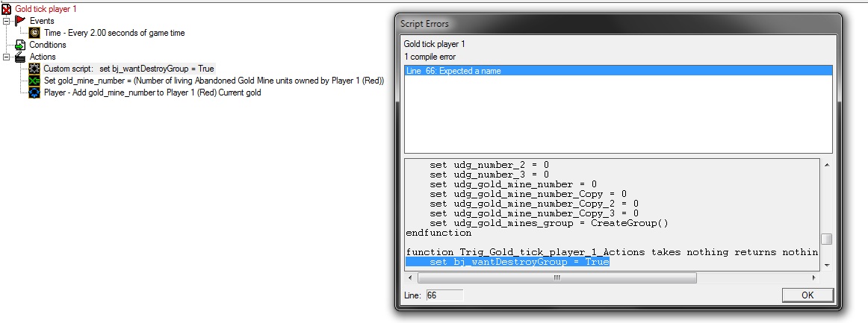Collapse the Events tree node
The image size is (868, 323).
(7, 21)
